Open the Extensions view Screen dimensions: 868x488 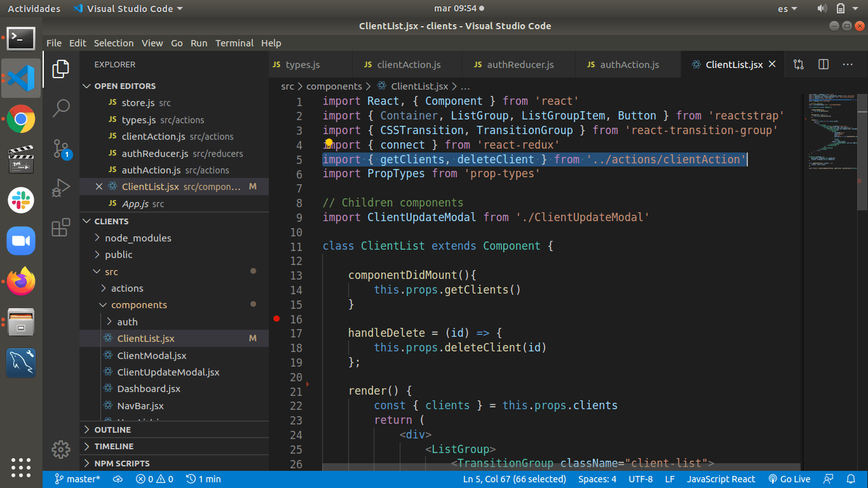[61, 227]
